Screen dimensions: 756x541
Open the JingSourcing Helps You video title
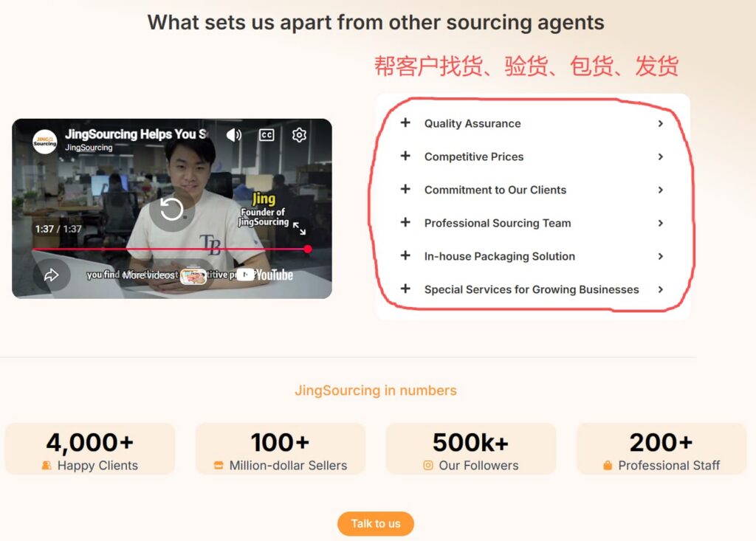point(136,134)
